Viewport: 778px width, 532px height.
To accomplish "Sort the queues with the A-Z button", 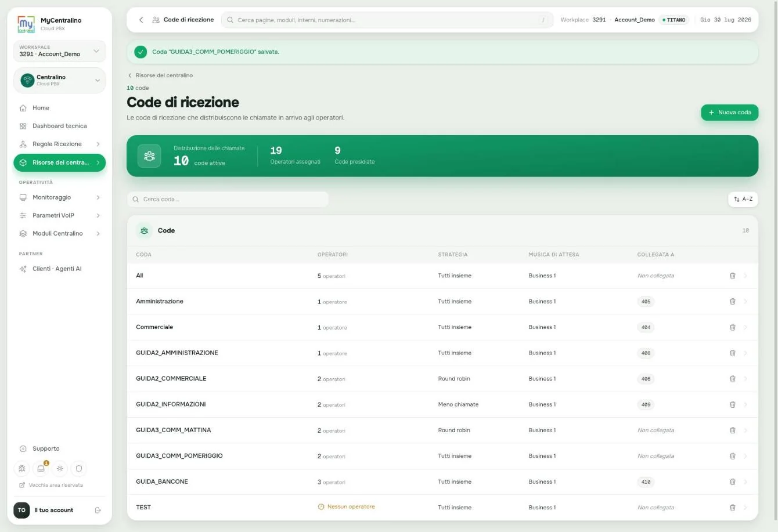I will 743,199.
